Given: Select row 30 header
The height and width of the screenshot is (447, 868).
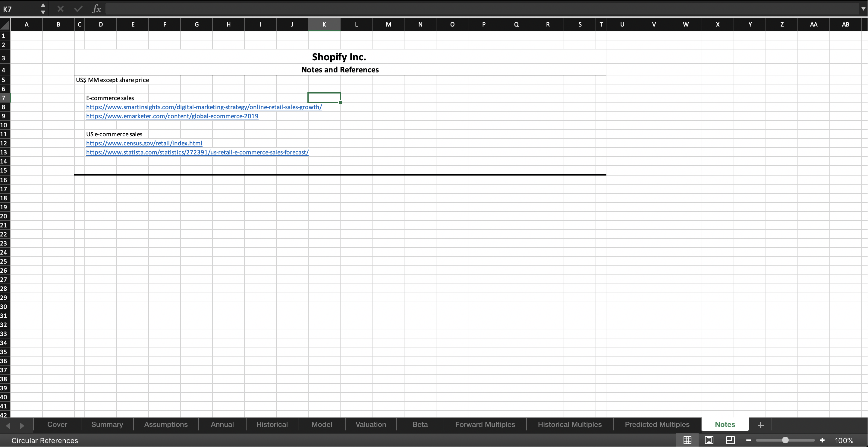Looking at the screenshot, I should click(x=5, y=306).
